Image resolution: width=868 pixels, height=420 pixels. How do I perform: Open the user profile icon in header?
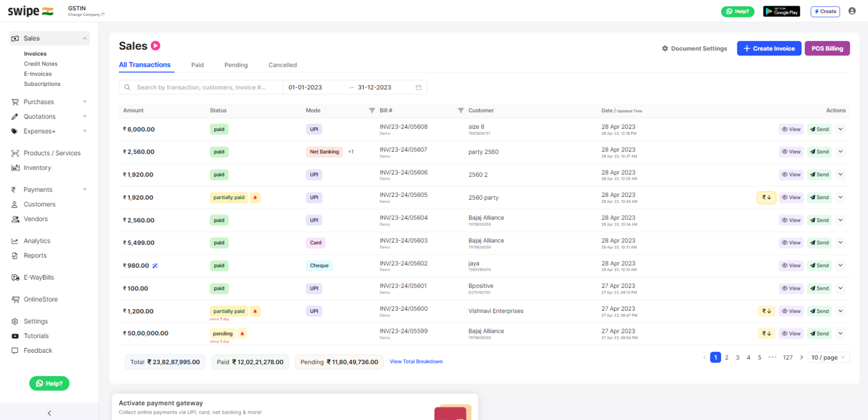pyautogui.click(x=852, y=11)
